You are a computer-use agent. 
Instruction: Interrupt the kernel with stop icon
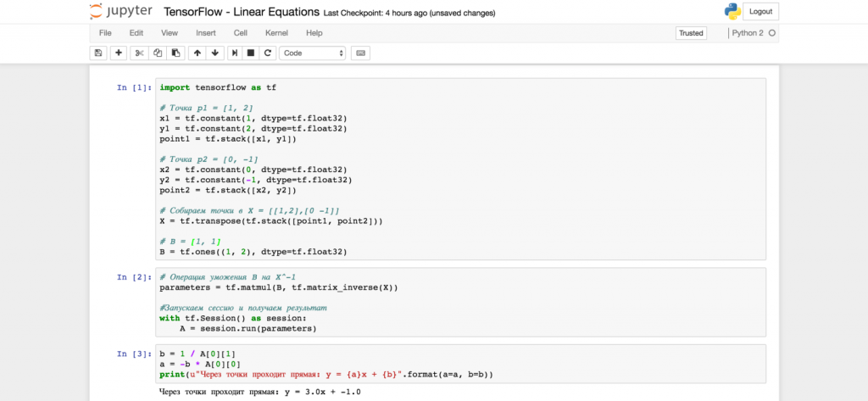tap(251, 53)
